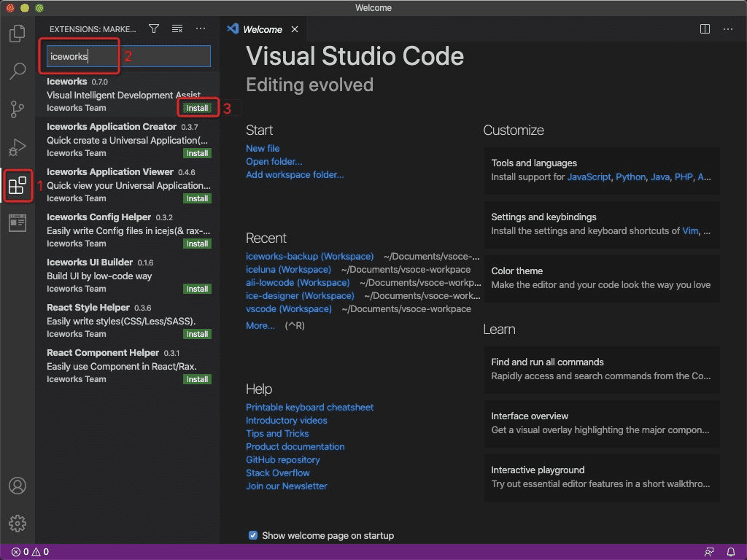Open the Iceworks panel icon below Extensions
Screen dimensions: 747x560
(x=18, y=223)
